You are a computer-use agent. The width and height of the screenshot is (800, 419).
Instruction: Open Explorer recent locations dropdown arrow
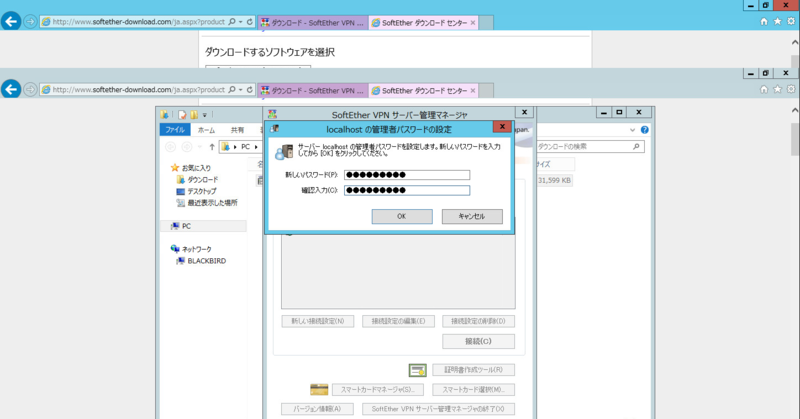pos(199,147)
